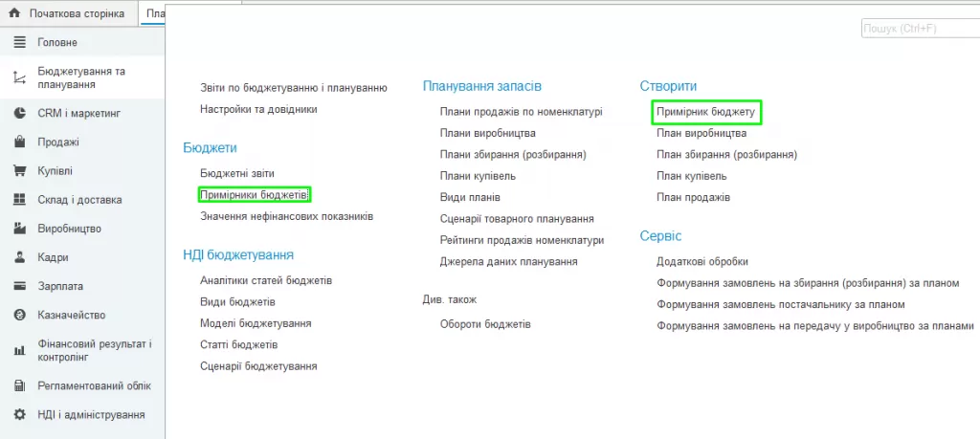Select Бюджетування та планування section
Screen dimensions: 980x439
pos(82,78)
